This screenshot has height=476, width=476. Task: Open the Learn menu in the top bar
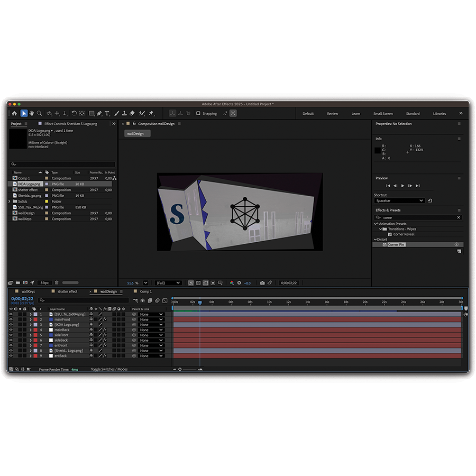(356, 113)
